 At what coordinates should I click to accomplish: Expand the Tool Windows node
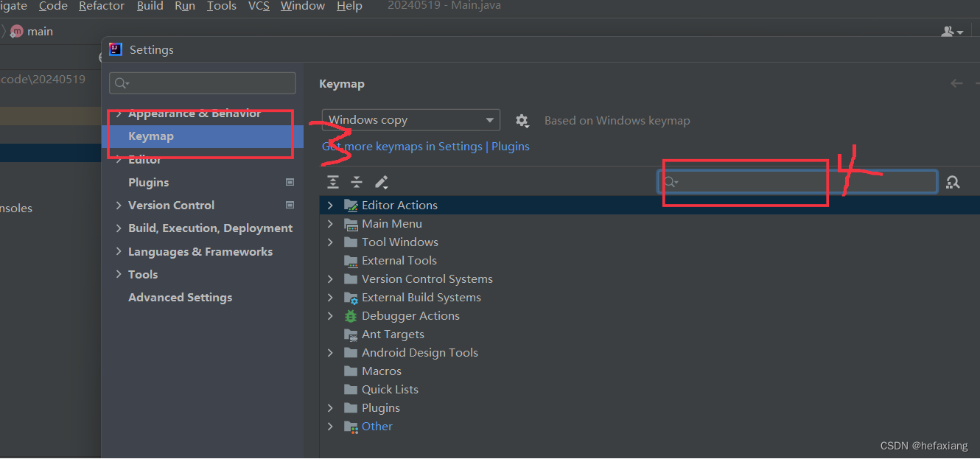(x=330, y=242)
